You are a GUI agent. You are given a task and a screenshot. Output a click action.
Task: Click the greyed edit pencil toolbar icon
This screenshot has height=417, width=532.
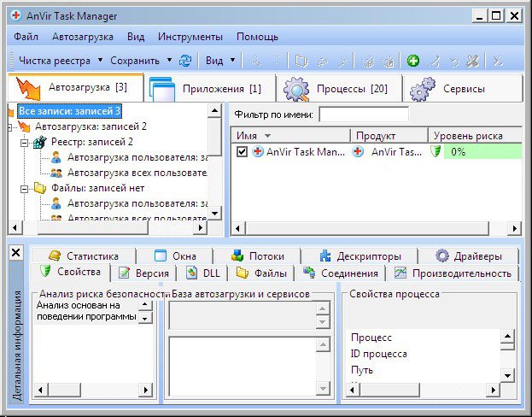(436, 62)
